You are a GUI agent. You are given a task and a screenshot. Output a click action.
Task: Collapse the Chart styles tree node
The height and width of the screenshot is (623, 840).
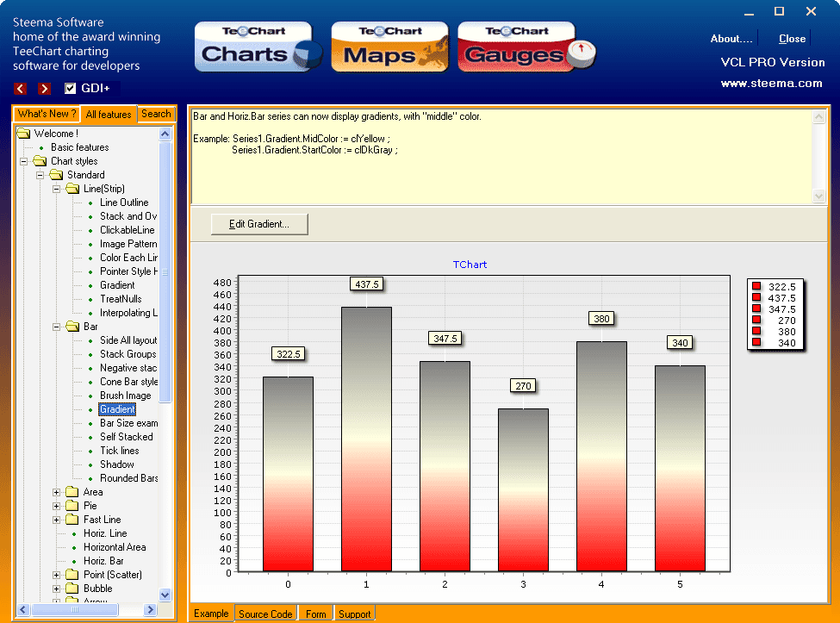point(23,161)
